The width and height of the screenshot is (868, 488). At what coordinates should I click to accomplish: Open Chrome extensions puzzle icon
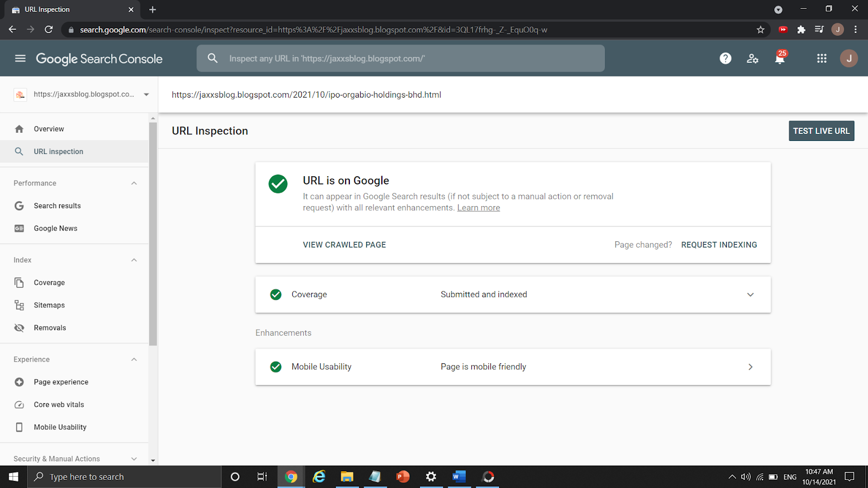pyautogui.click(x=801, y=30)
